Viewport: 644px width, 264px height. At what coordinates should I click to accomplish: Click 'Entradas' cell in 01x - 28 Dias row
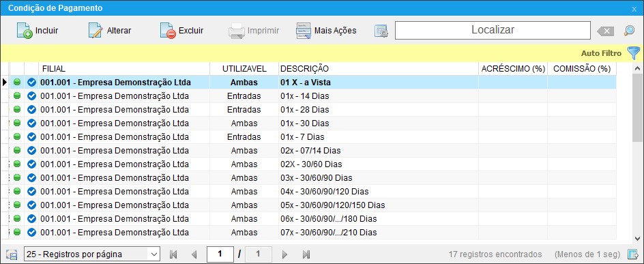tap(244, 110)
